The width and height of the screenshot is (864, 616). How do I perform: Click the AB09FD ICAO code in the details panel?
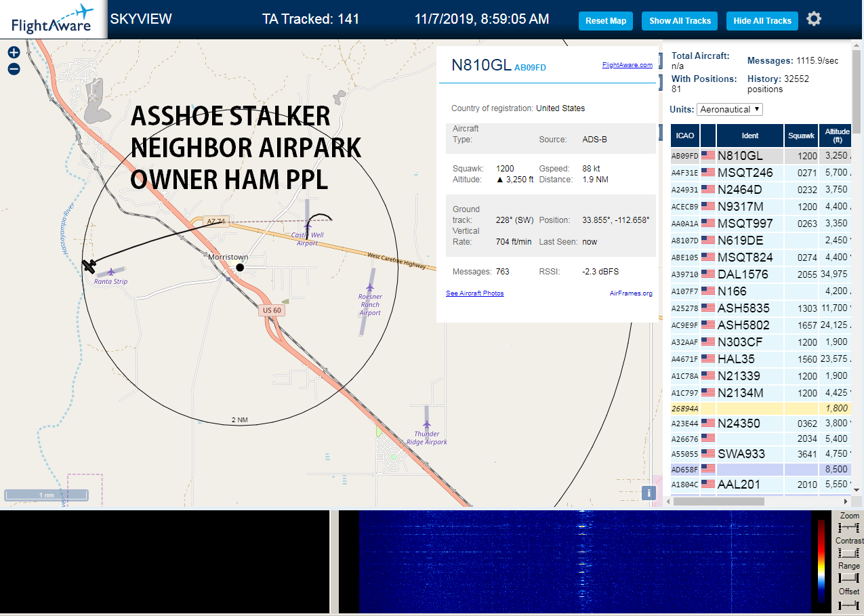tap(530, 67)
